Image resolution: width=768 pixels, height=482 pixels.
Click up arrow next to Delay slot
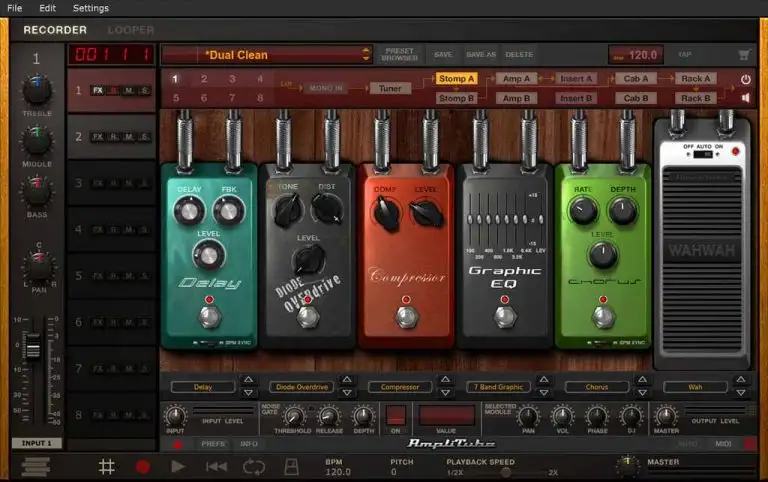coord(248,380)
